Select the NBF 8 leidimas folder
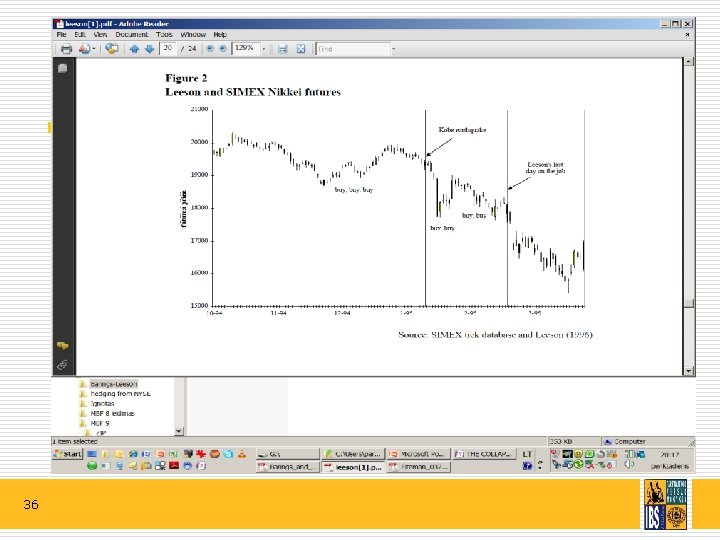The width and height of the screenshot is (720, 540). 112,413
